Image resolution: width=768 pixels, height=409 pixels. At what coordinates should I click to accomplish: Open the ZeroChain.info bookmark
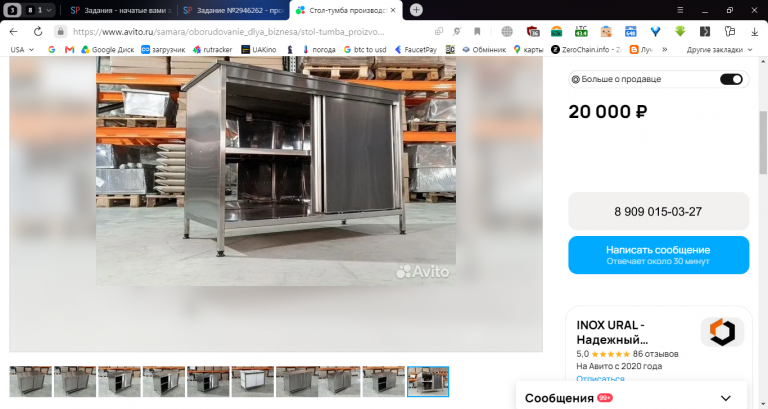coord(586,49)
